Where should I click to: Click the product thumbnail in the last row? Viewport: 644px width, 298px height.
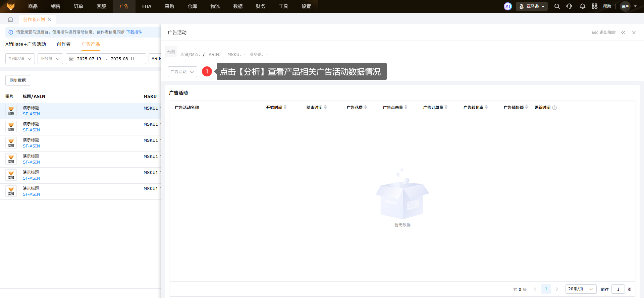point(11,191)
